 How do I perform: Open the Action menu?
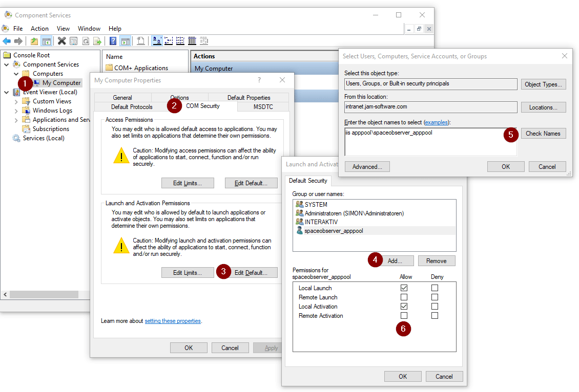point(39,29)
